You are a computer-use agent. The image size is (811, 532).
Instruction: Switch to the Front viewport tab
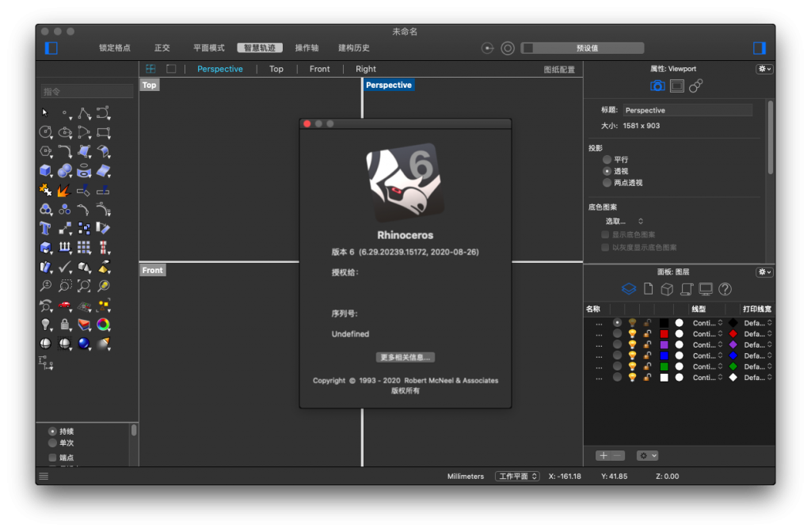point(320,69)
